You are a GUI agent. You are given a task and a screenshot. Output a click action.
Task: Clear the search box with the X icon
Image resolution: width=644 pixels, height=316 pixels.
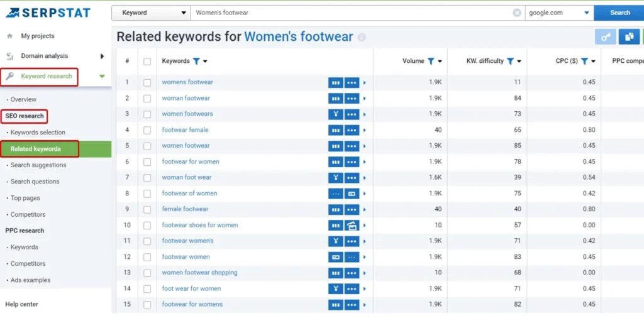click(517, 13)
